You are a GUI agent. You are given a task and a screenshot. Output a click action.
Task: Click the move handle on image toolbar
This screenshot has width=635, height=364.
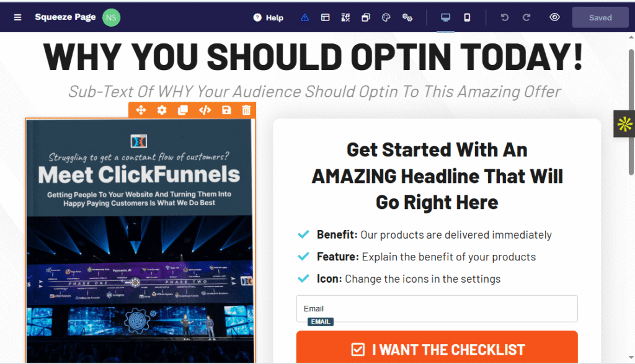click(x=141, y=110)
